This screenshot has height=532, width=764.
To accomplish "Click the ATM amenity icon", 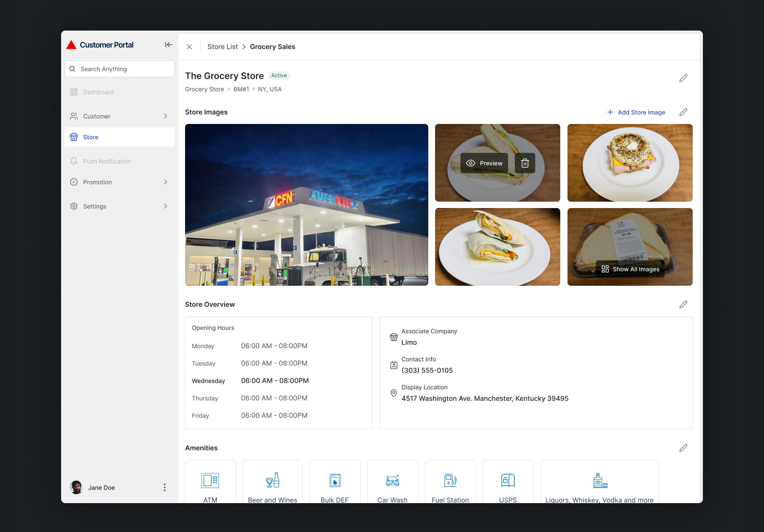I will click(x=210, y=480).
